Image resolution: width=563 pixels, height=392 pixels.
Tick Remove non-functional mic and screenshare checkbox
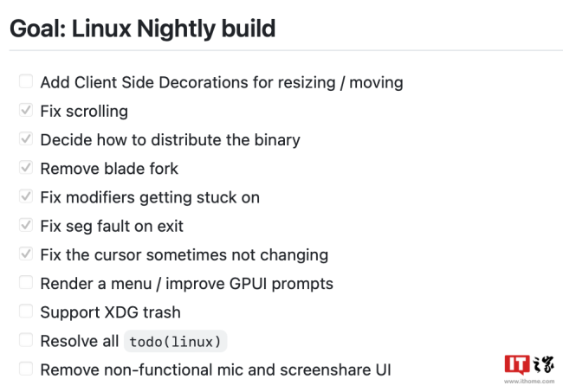[25, 370]
